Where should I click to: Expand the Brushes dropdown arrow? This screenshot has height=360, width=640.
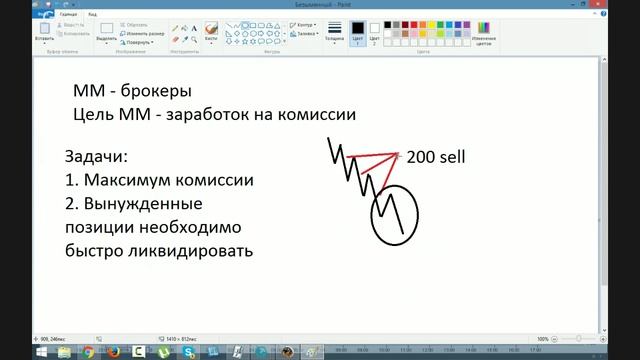211,43
